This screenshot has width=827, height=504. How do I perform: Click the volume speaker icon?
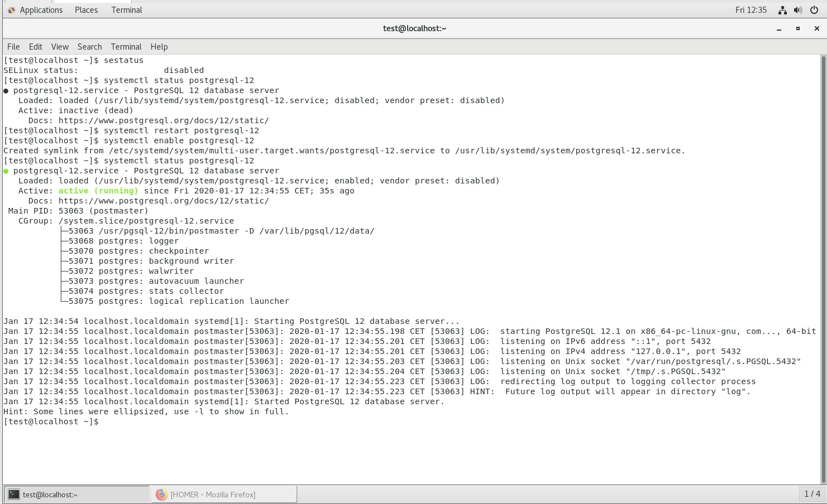(797, 10)
